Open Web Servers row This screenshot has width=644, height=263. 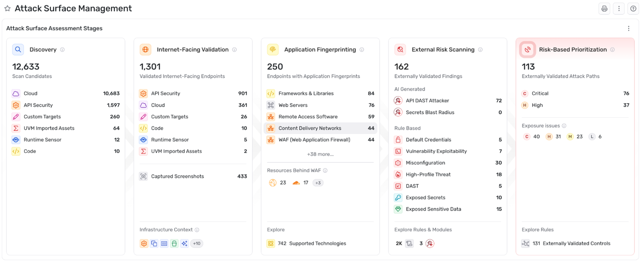click(320, 105)
